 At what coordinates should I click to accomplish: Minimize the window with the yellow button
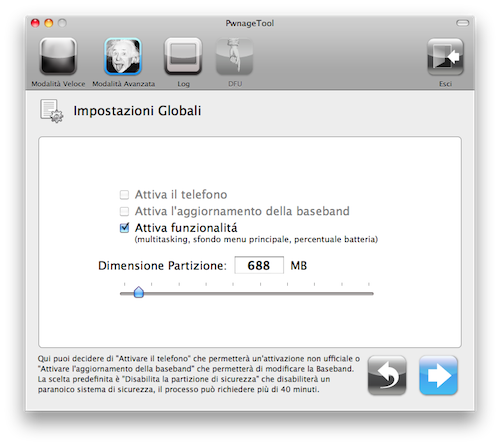click(49, 23)
